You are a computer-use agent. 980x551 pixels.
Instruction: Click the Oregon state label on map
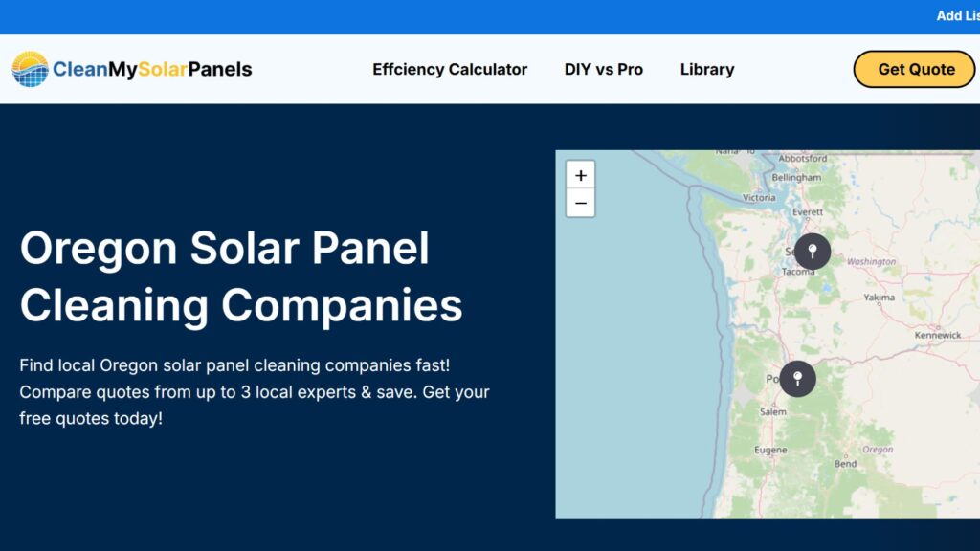878,450
